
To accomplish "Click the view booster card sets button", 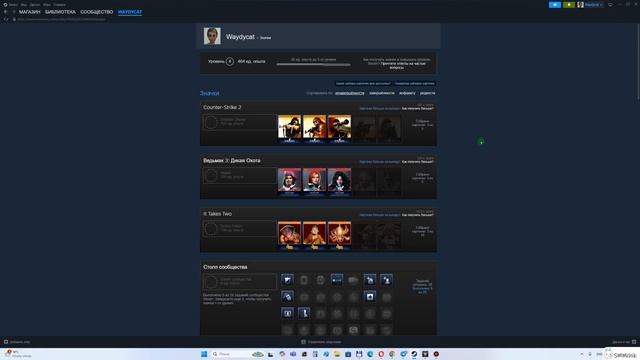I will click(414, 83).
